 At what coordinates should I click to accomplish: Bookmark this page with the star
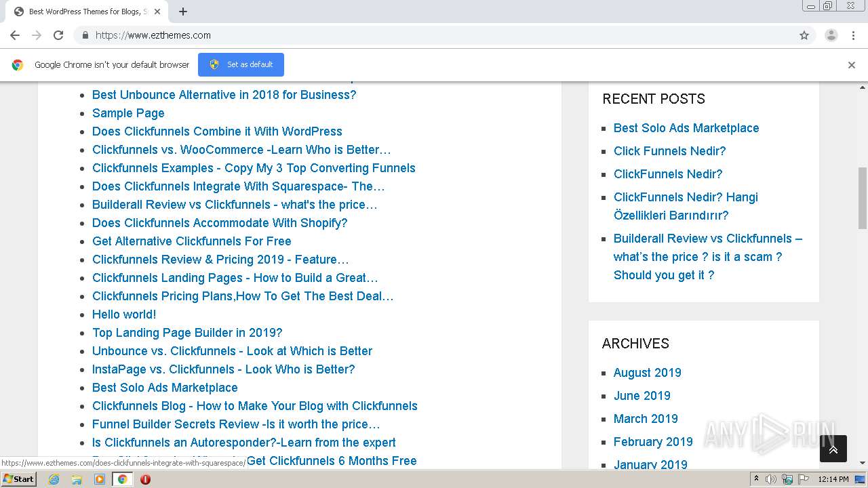point(804,35)
